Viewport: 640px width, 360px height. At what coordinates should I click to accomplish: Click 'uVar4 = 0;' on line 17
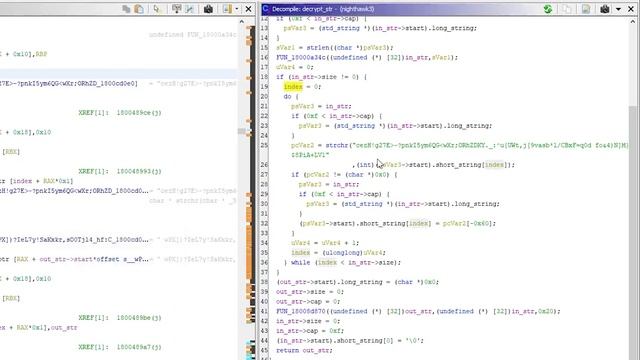pyautogui.click(x=295, y=67)
